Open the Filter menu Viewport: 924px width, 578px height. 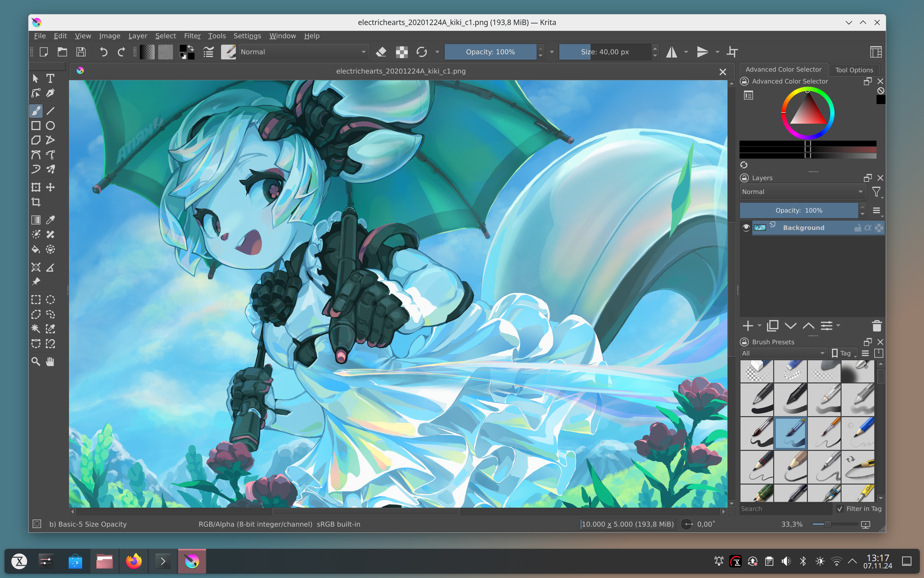pos(192,36)
